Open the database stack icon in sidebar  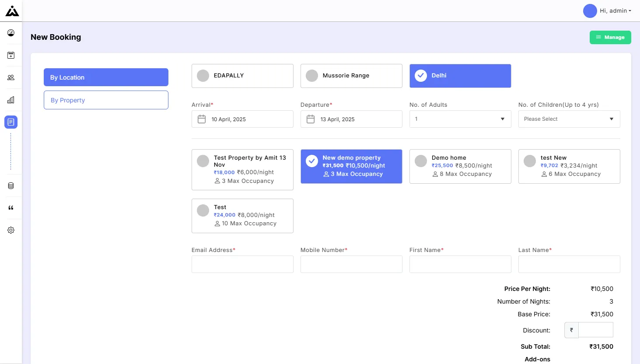tap(11, 186)
